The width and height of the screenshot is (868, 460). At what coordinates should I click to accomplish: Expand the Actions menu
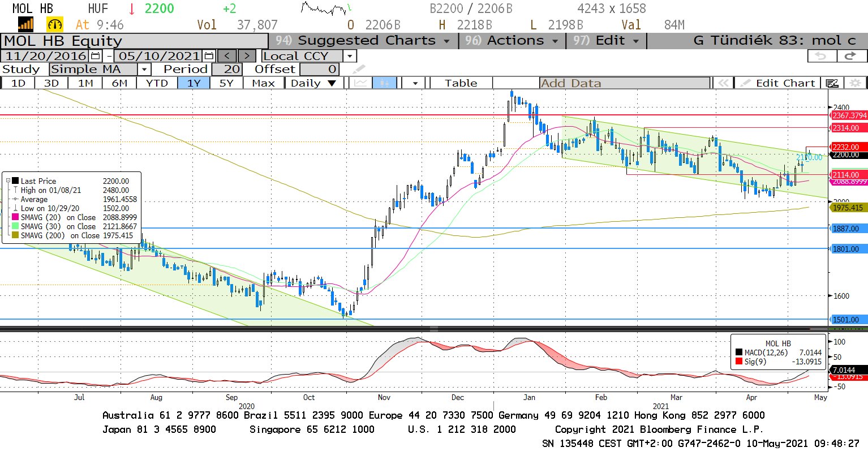[512, 41]
